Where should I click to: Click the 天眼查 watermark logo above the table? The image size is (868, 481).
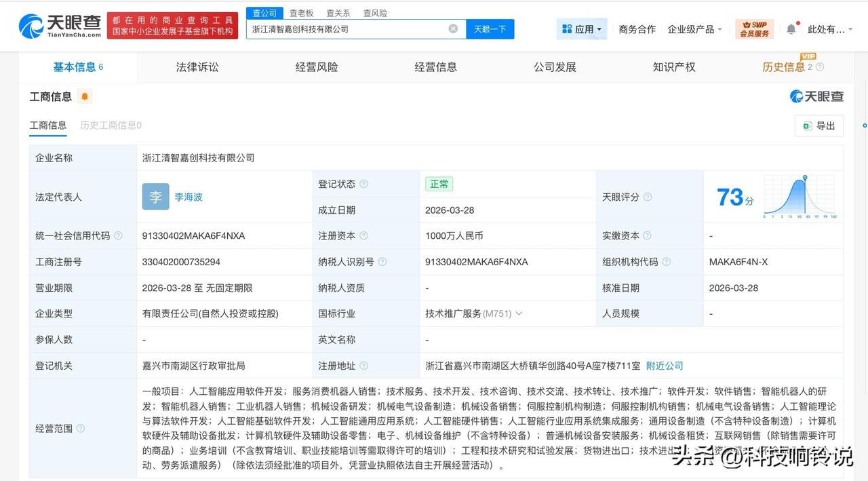coord(817,96)
